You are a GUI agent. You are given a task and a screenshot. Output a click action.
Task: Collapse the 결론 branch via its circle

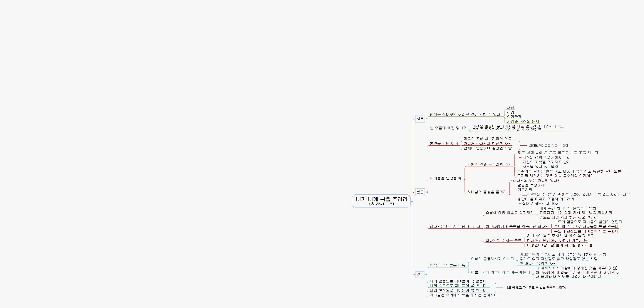(427, 275)
